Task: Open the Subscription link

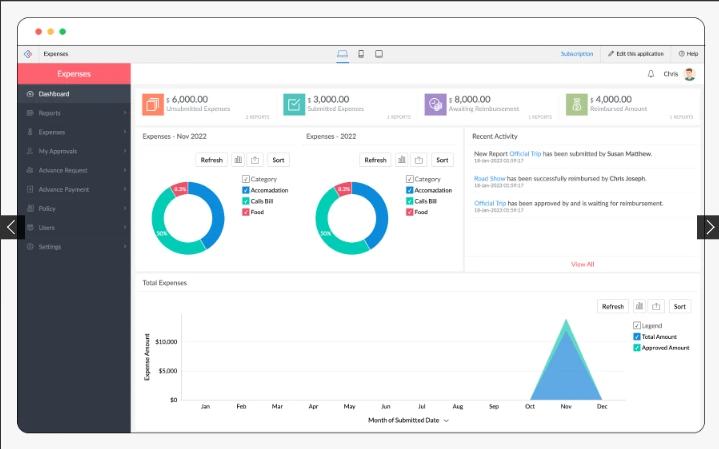Action: (x=576, y=54)
